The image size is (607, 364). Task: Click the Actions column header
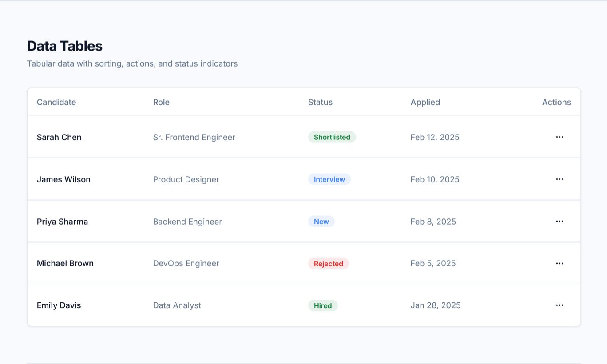coord(556,102)
